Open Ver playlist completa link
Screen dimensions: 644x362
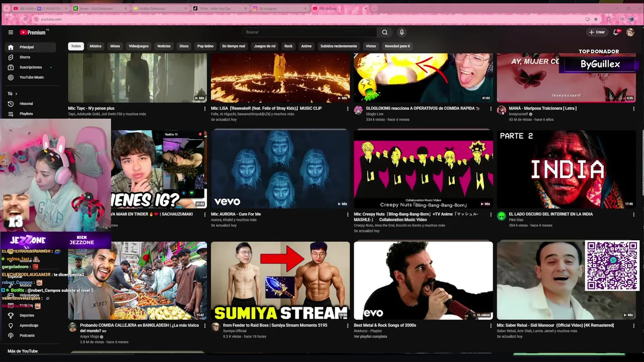[370, 336]
